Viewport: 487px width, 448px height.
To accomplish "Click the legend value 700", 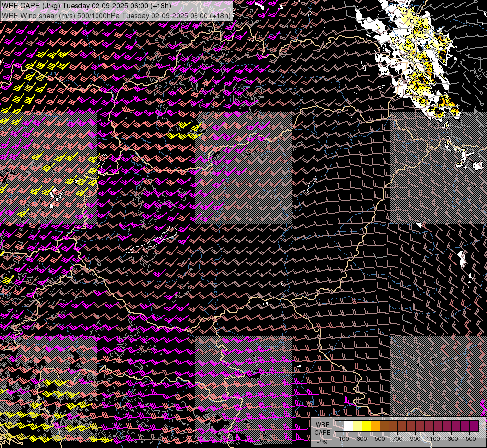I will click(397, 439).
